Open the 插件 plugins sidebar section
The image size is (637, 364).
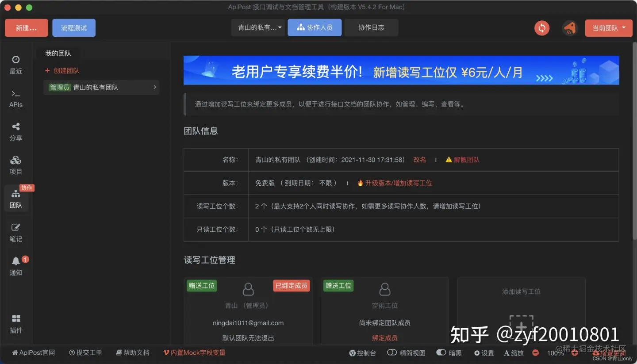click(x=16, y=324)
